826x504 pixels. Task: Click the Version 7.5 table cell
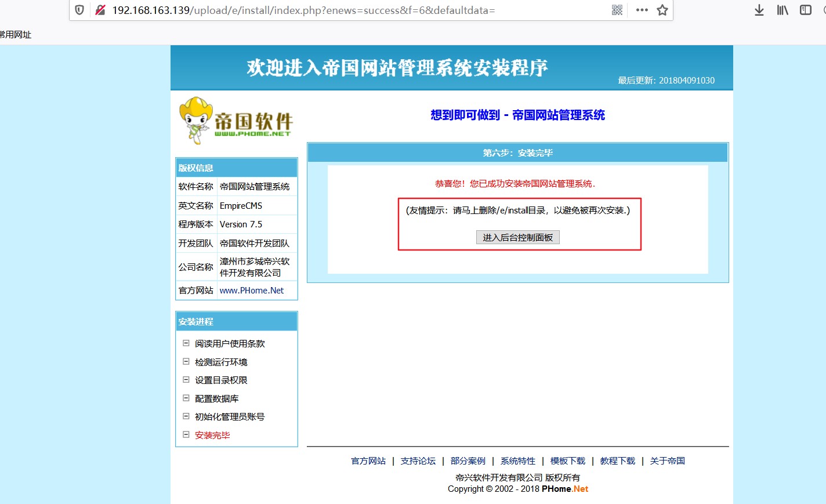[x=257, y=224]
